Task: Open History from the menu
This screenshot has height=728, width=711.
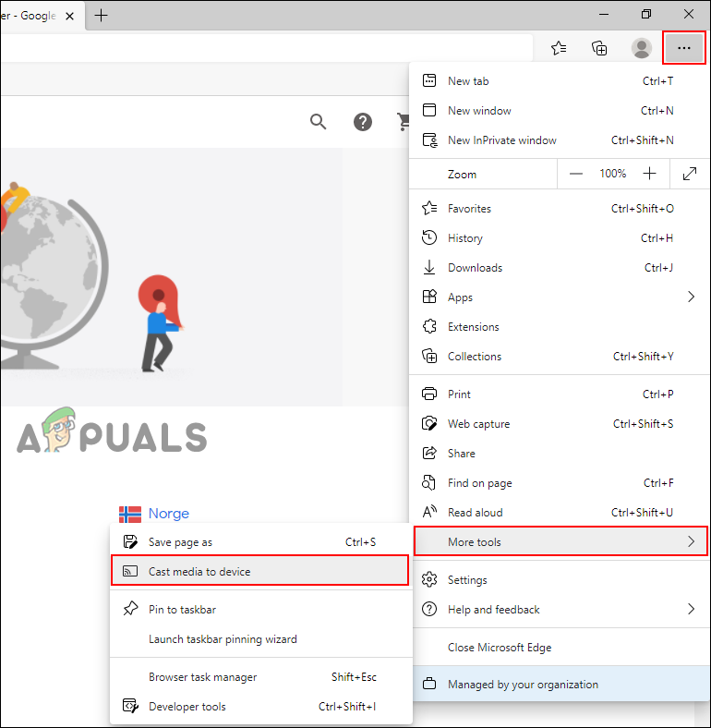Action: click(560, 238)
